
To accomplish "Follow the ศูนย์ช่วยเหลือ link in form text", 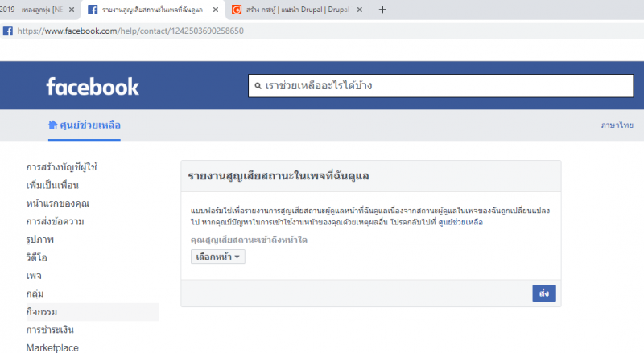I will [x=460, y=222].
